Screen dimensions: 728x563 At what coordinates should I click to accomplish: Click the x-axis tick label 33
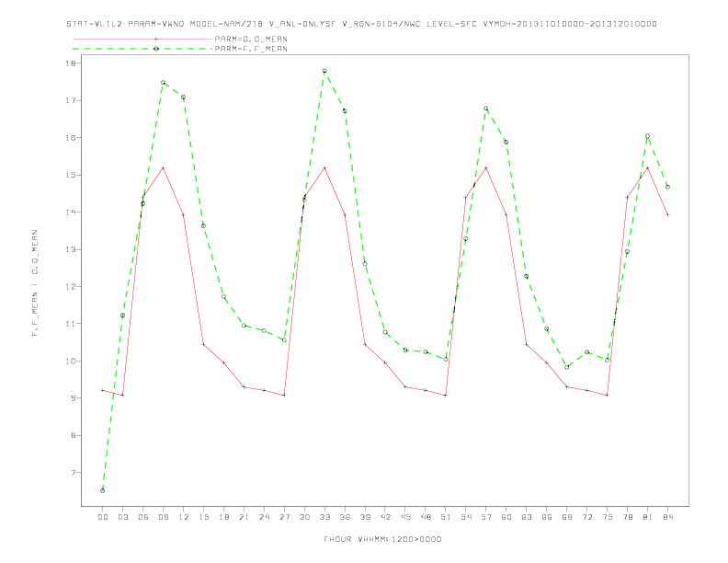pyautogui.click(x=324, y=517)
